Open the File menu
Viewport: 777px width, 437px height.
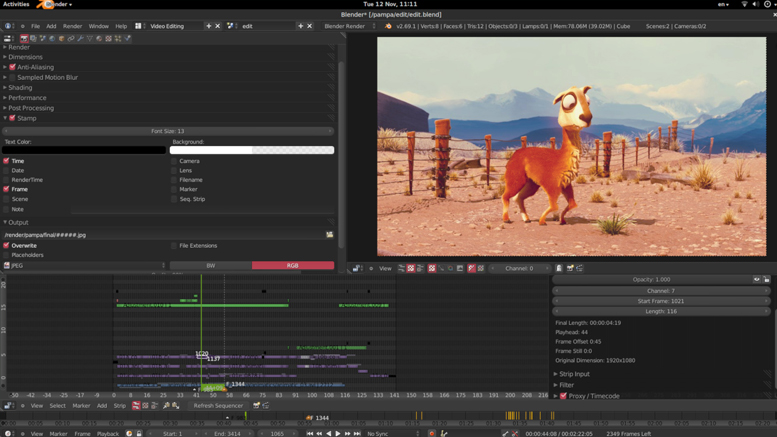point(36,26)
